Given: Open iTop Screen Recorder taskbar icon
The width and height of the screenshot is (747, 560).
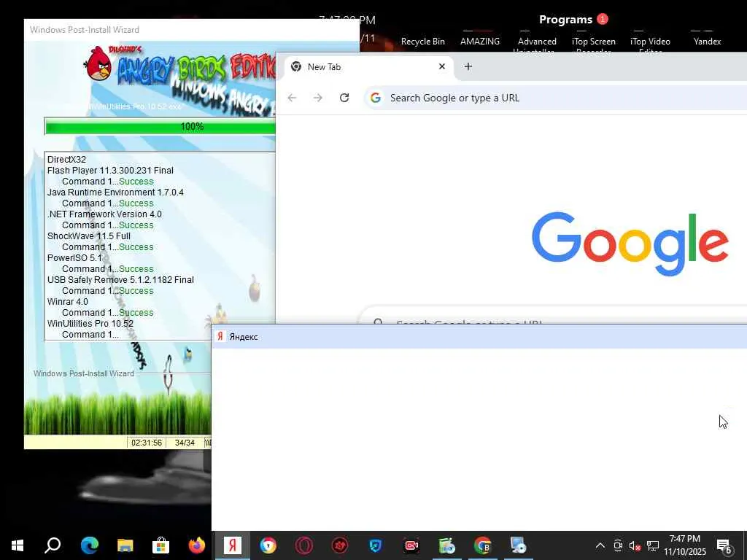Looking at the screenshot, I should [x=411, y=545].
